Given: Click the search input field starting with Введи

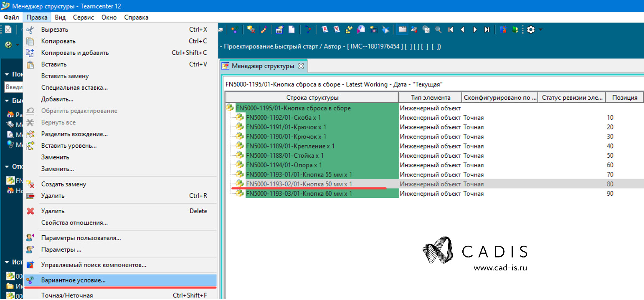Looking at the screenshot, I should [x=13, y=87].
